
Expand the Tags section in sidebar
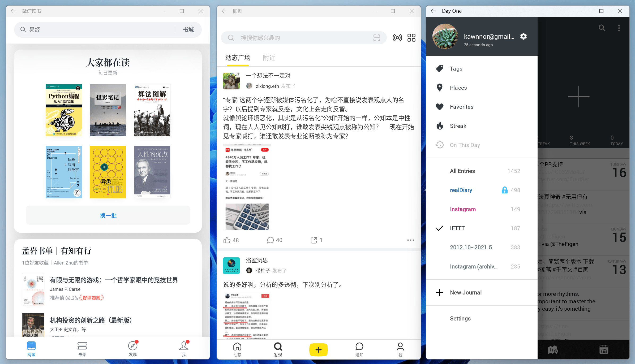tap(456, 68)
